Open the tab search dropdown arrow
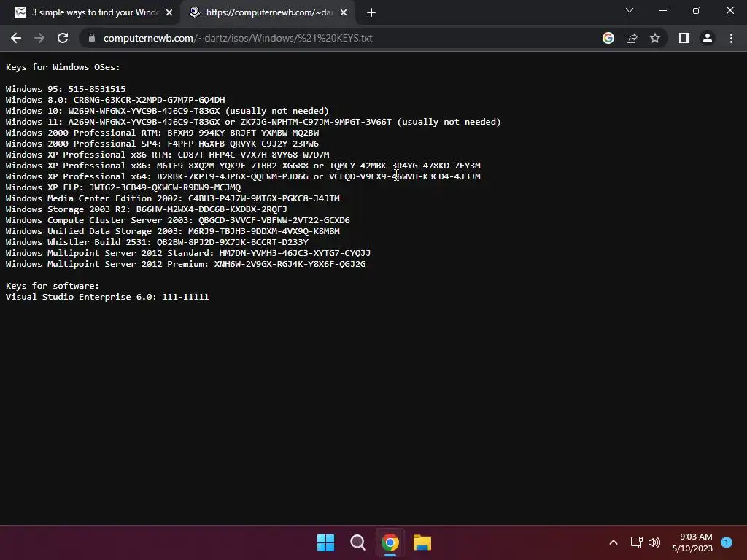Image resolution: width=747 pixels, height=560 pixels. tap(630, 10)
